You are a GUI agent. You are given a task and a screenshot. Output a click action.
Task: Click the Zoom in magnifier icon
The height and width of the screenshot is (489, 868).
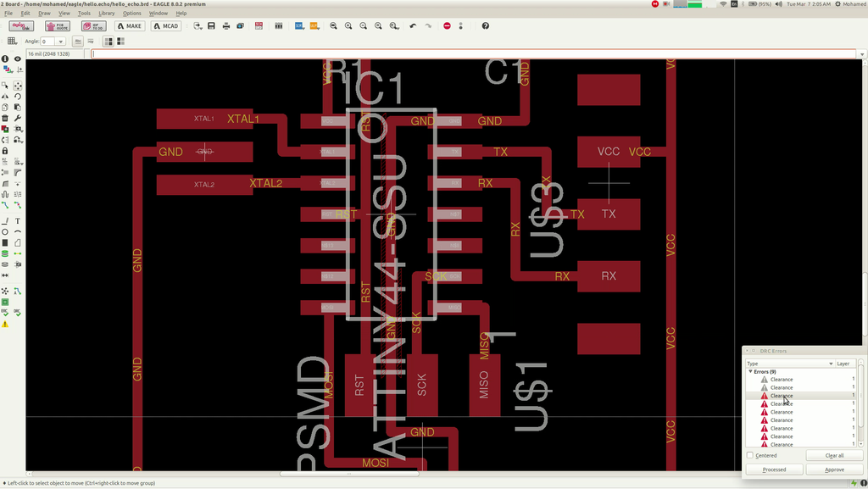[x=348, y=26]
